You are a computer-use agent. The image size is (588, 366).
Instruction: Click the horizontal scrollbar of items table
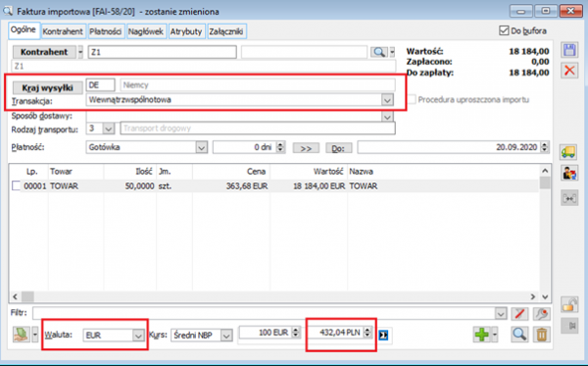[x=273, y=296]
